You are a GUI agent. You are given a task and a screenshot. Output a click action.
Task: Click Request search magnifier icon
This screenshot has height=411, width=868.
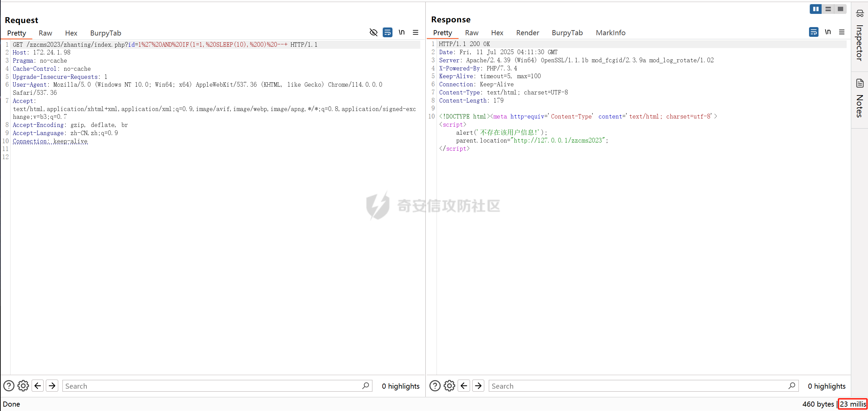tap(366, 386)
